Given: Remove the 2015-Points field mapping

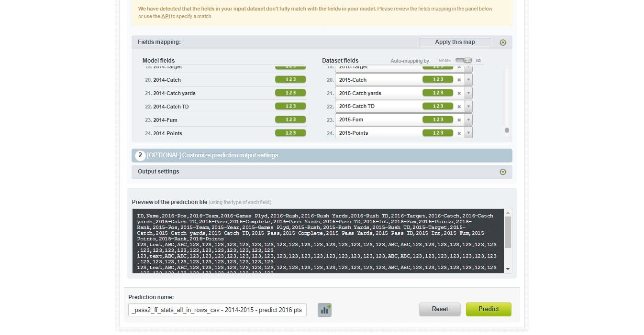Looking at the screenshot, I should point(459,133).
